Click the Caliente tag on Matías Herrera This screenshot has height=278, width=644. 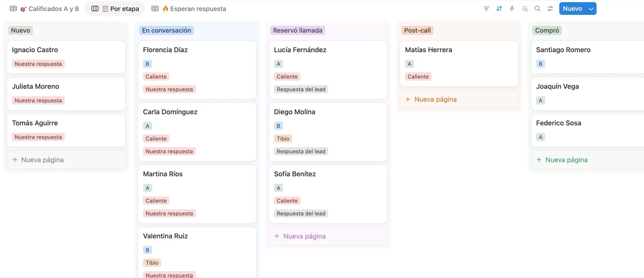(x=418, y=76)
